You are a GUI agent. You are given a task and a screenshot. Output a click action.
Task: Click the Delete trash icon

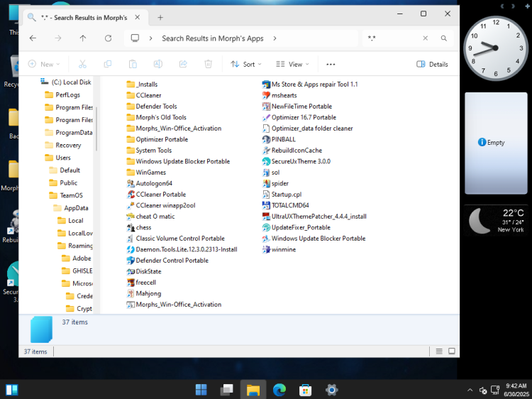pos(209,64)
